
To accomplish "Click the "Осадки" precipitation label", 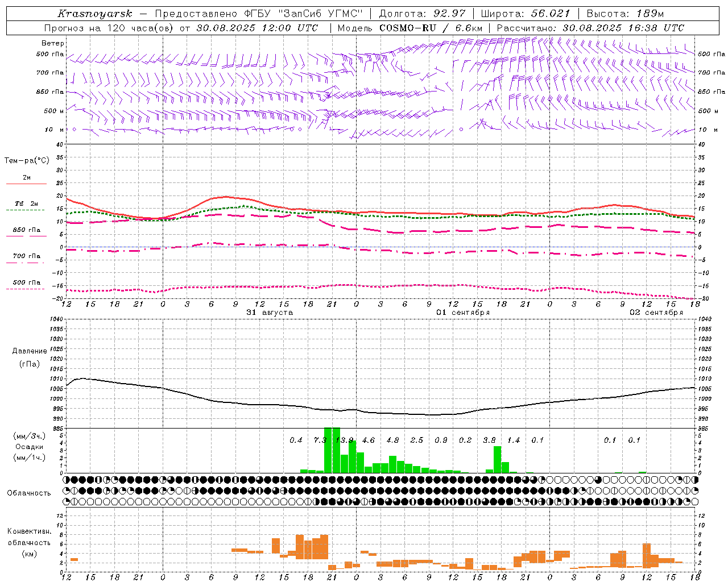I will [x=30, y=447].
